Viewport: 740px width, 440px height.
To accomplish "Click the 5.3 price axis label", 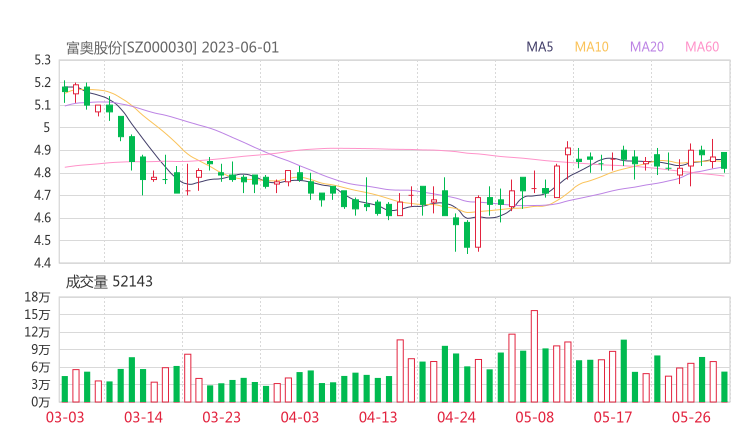I will (42, 60).
